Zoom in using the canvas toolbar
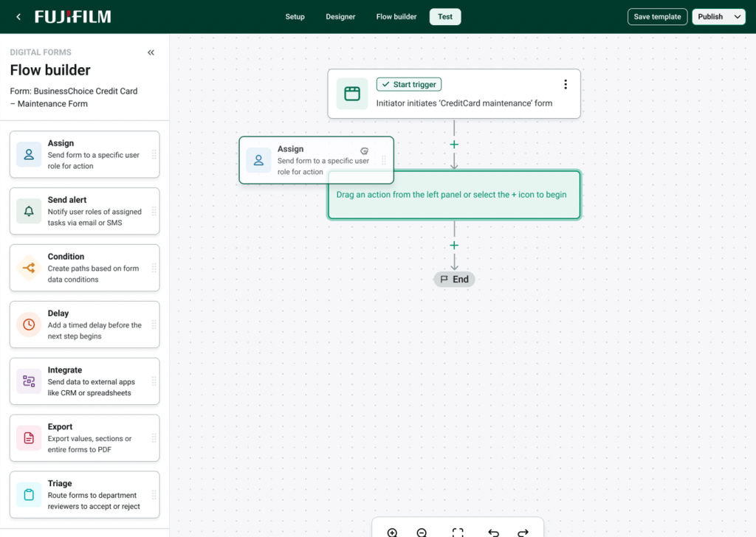Viewport: 756px width, 537px height. 392,532
